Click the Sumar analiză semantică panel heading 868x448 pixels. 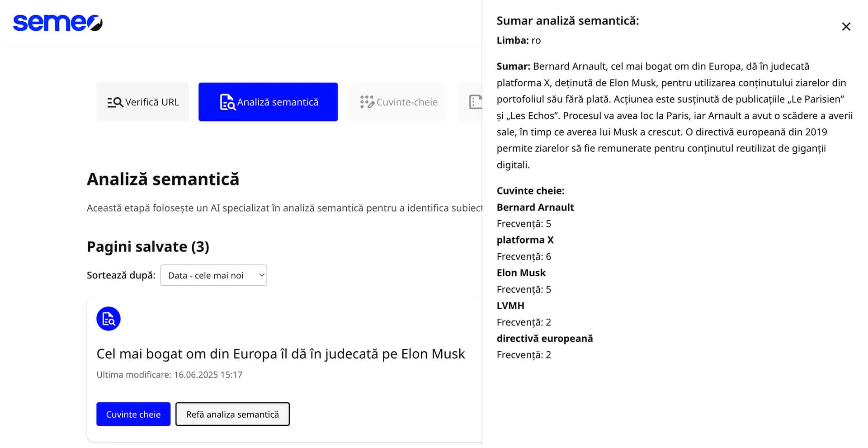click(x=567, y=21)
